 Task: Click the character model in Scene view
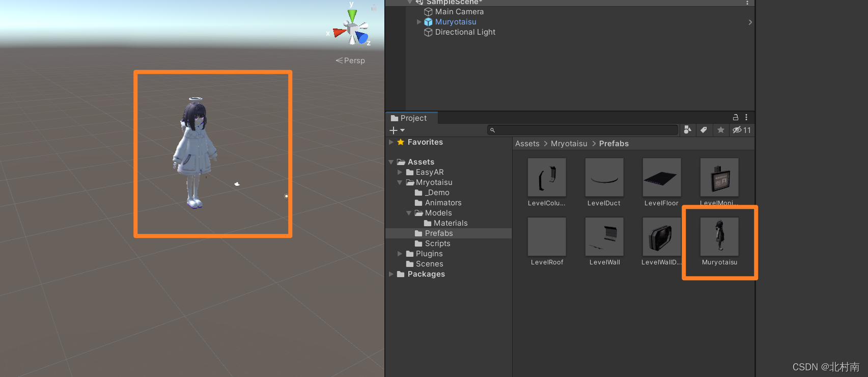pos(194,153)
